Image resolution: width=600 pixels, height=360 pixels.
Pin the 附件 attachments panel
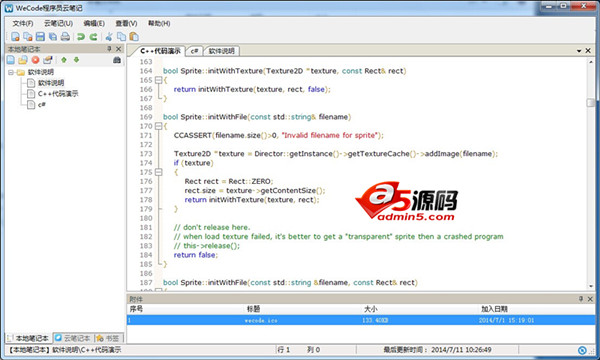[x=581, y=299]
